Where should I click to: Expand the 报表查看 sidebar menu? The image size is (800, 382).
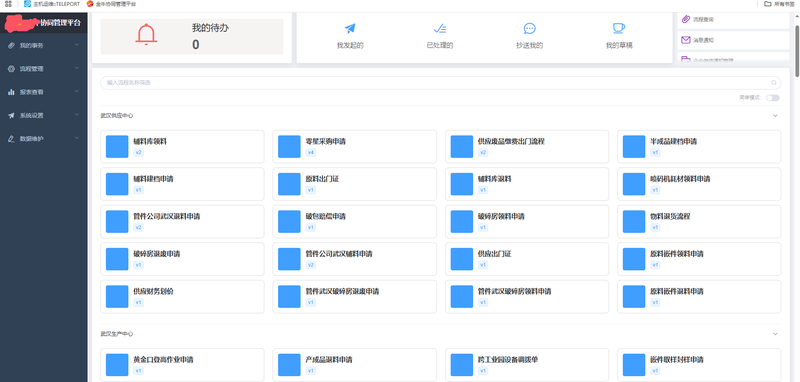click(x=44, y=92)
